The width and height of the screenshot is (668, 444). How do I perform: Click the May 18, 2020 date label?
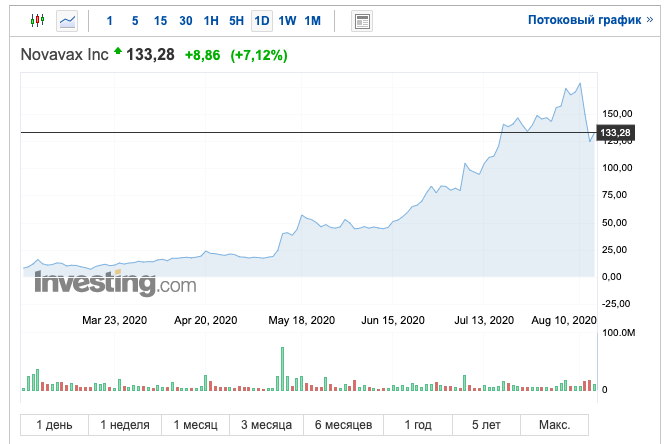point(301,320)
